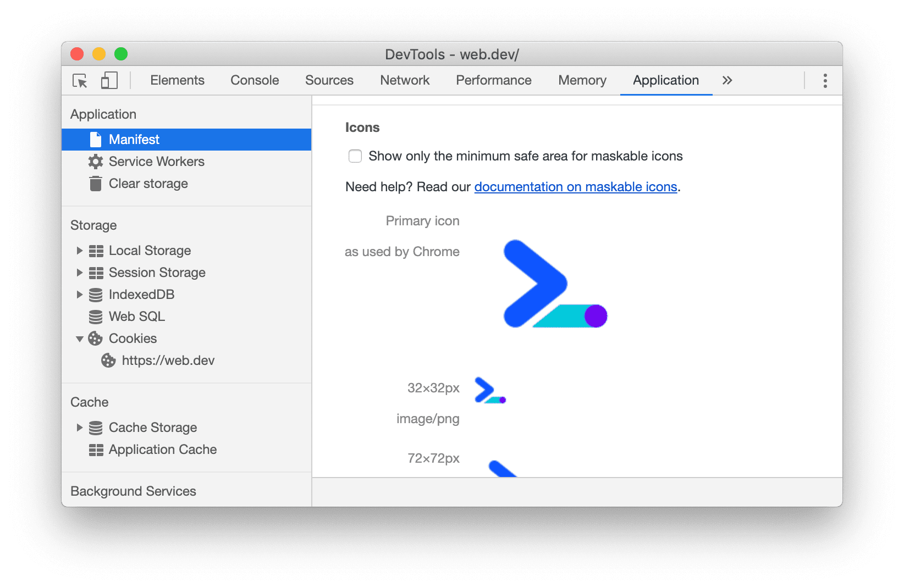Expand the Local Storage tree item
Image resolution: width=904 pixels, height=588 pixels.
coord(79,251)
